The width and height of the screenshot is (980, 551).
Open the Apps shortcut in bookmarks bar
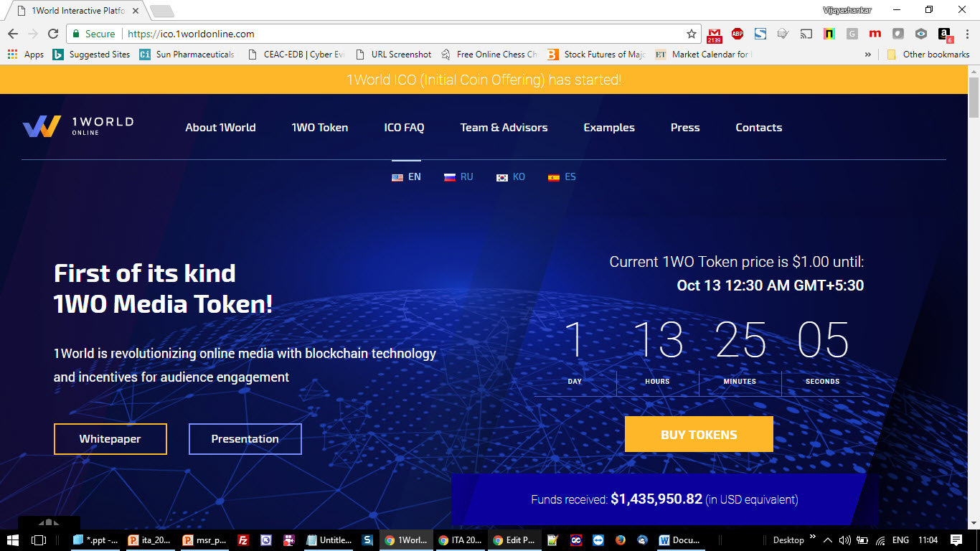(x=26, y=55)
